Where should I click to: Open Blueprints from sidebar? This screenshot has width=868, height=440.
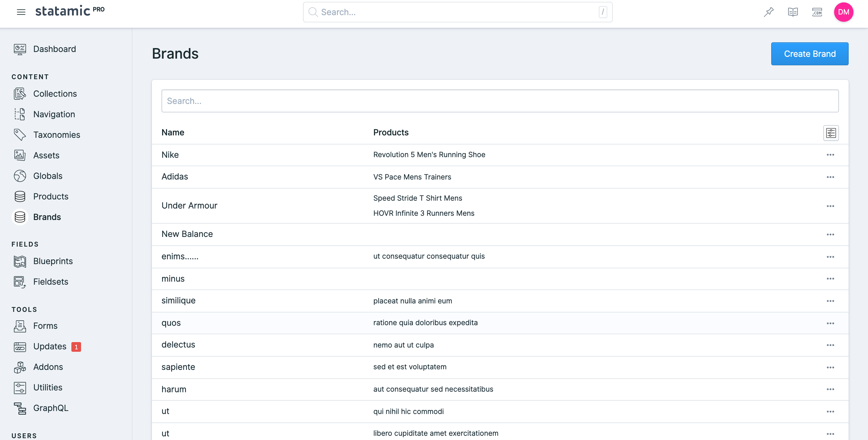click(x=53, y=262)
